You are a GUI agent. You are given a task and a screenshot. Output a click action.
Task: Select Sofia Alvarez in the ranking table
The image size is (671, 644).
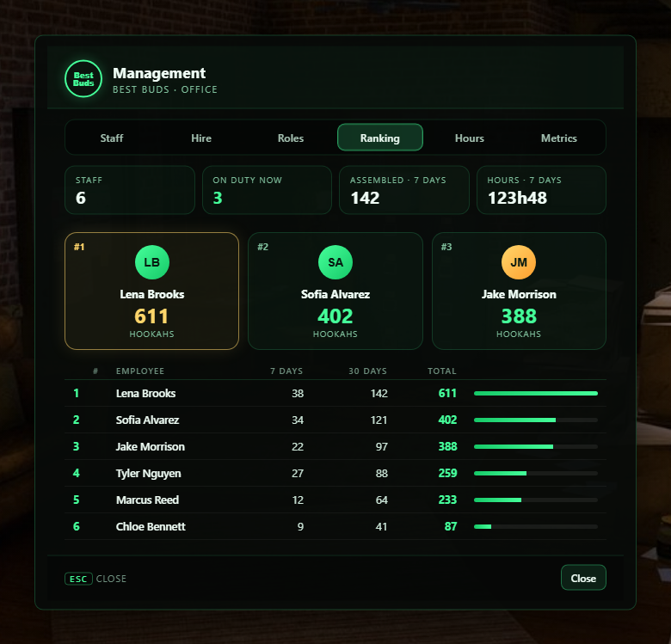[147, 420]
